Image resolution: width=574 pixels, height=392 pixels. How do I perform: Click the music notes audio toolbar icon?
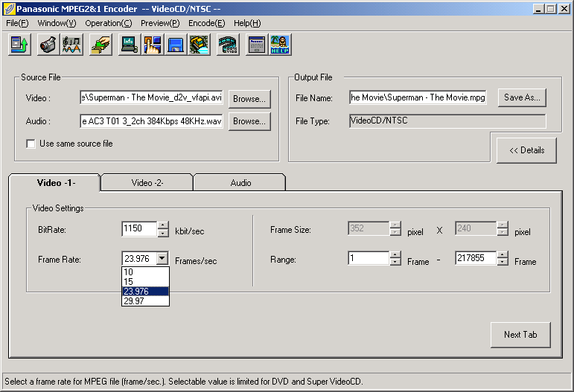pyautogui.click(x=71, y=45)
